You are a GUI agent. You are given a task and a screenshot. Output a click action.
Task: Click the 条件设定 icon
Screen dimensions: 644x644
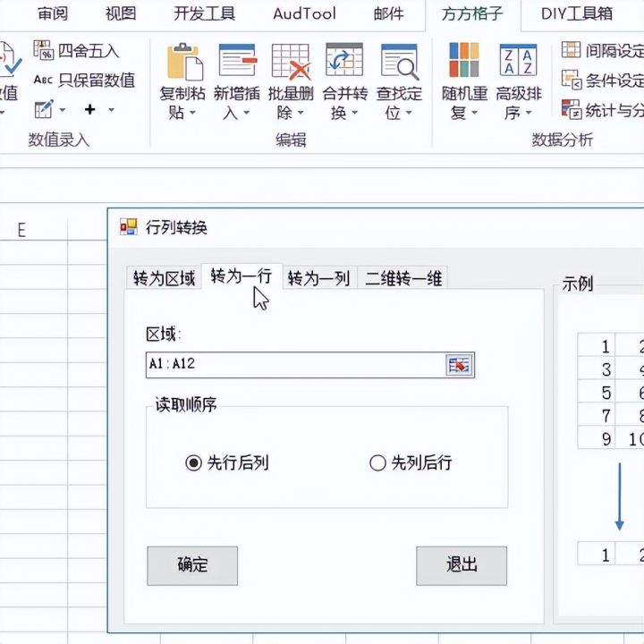point(572,80)
